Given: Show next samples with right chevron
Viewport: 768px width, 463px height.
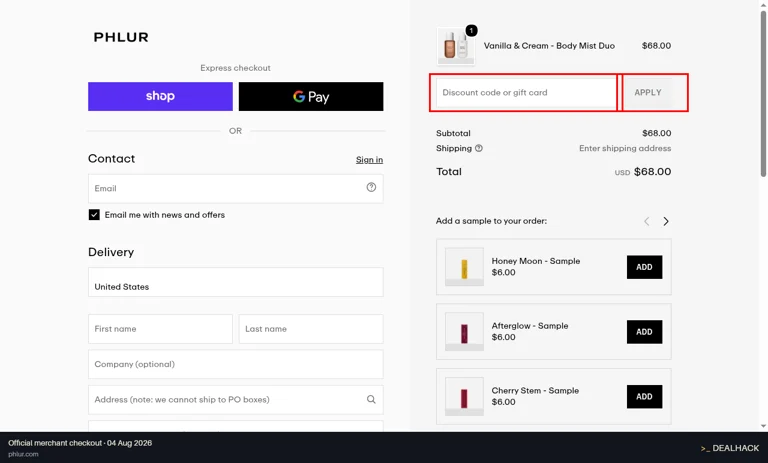Looking at the screenshot, I should pos(666,221).
